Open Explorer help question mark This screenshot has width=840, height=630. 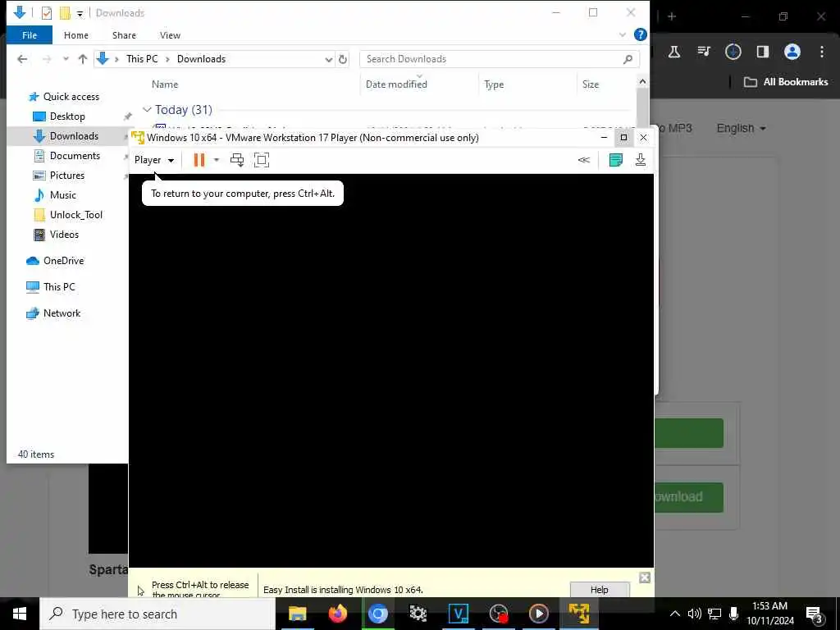[640, 34]
